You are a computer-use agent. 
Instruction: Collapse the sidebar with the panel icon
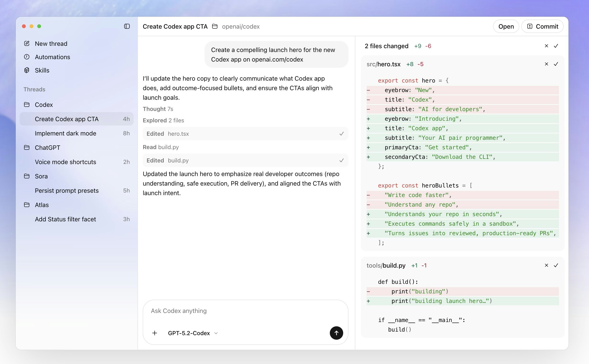pyautogui.click(x=127, y=26)
